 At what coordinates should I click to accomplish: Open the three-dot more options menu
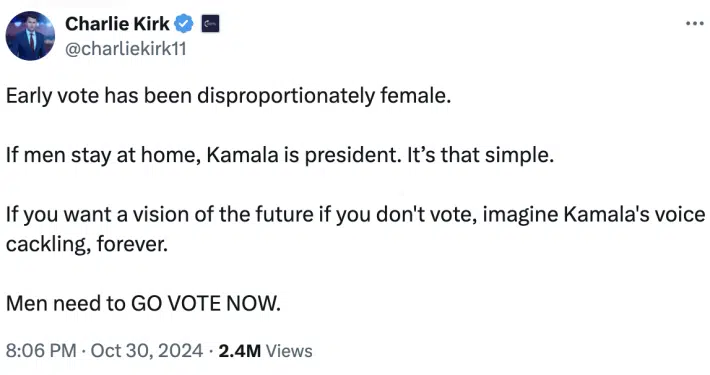[x=695, y=23]
